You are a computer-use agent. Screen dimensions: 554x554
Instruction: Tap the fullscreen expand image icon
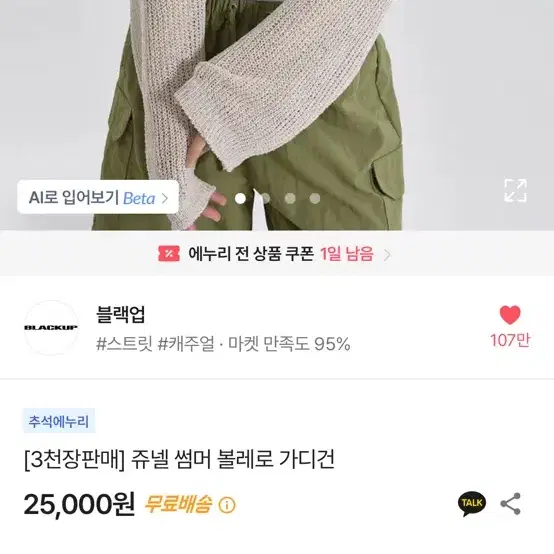coord(515,191)
